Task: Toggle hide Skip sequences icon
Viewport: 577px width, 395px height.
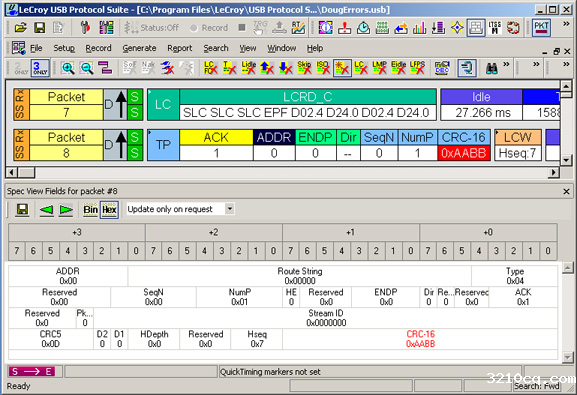Action: pyautogui.click(x=304, y=68)
